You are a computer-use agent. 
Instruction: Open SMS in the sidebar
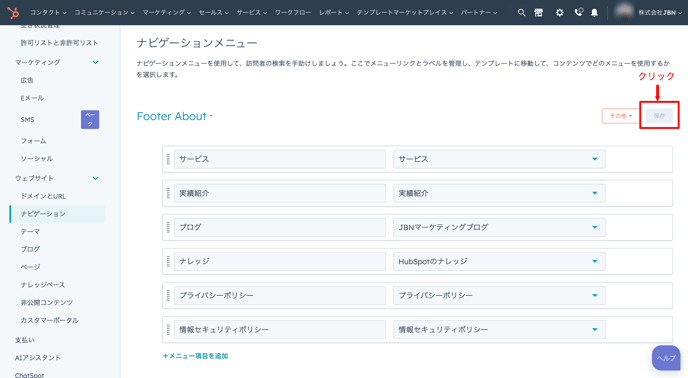[27, 119]
